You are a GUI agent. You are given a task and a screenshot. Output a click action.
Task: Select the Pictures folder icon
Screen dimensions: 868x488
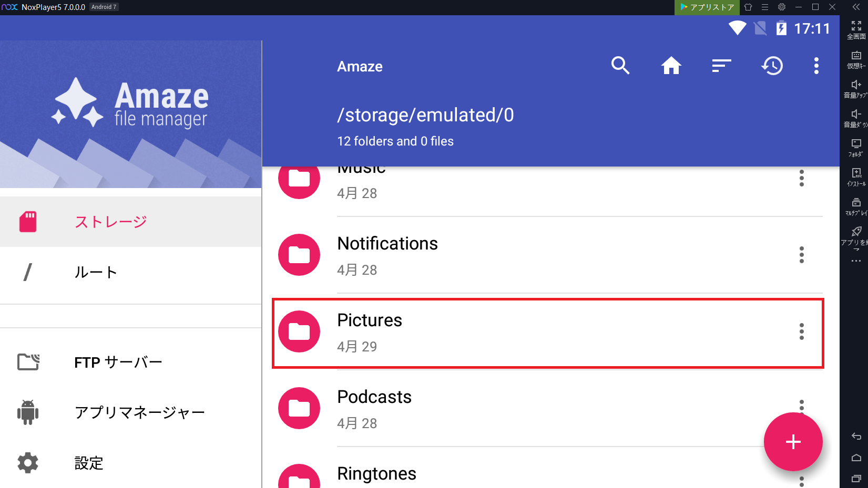[299, 331]
